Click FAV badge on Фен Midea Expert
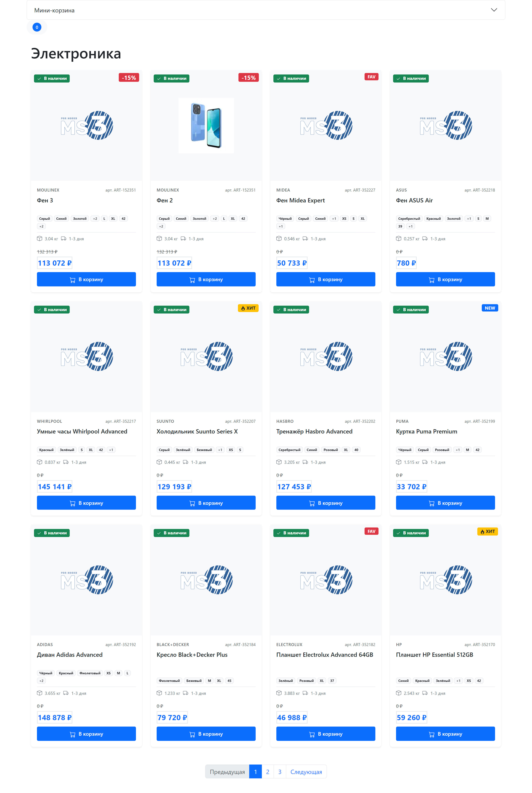 click(371, 77)
